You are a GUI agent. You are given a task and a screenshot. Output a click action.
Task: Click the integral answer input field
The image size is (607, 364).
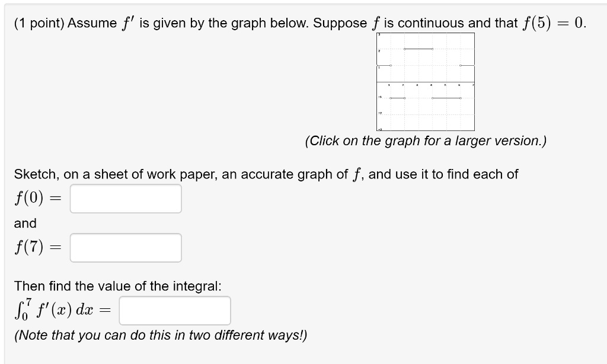pyautogui.click(x=175, y=310)
